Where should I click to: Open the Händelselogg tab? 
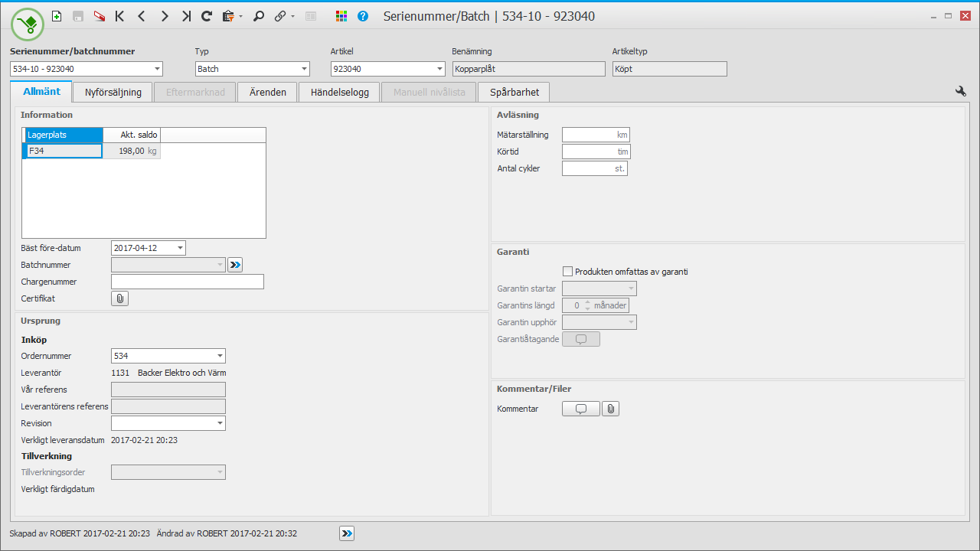point(339,92)
